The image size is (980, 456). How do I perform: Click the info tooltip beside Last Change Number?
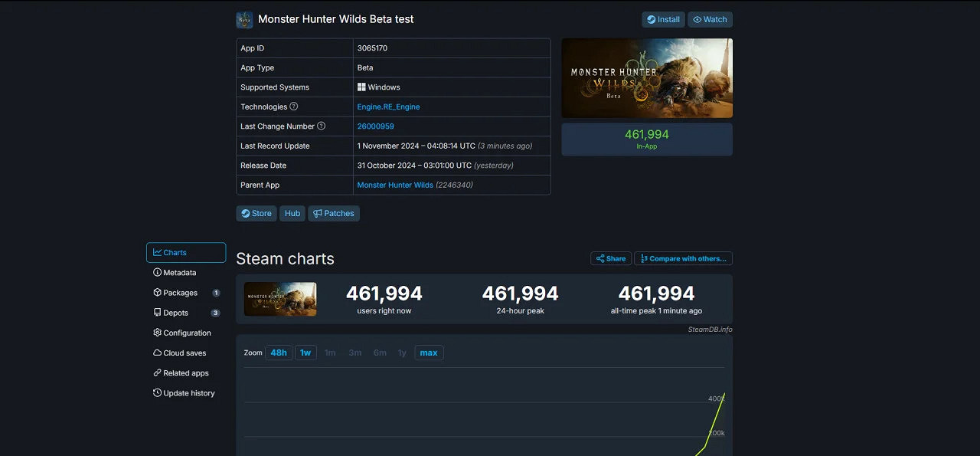321,126
